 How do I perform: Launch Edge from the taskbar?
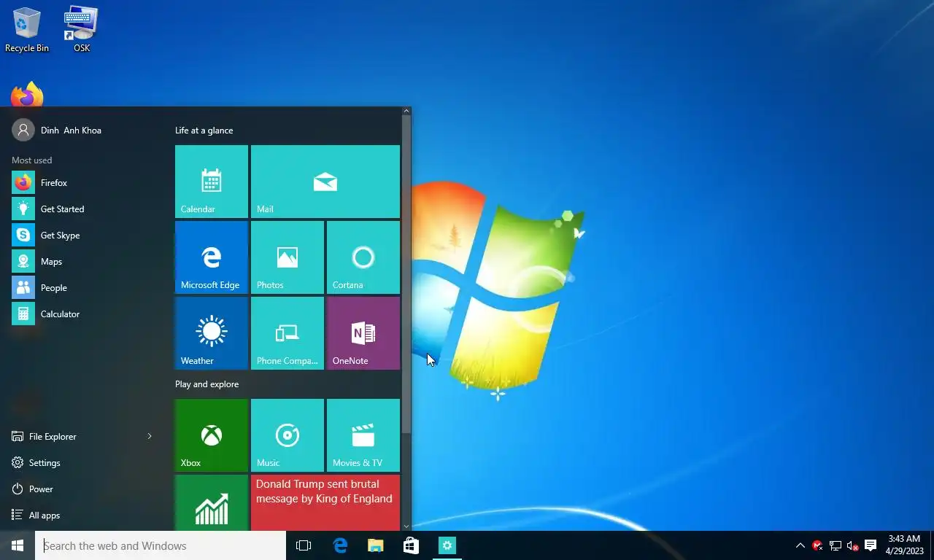tap(340, 545)
